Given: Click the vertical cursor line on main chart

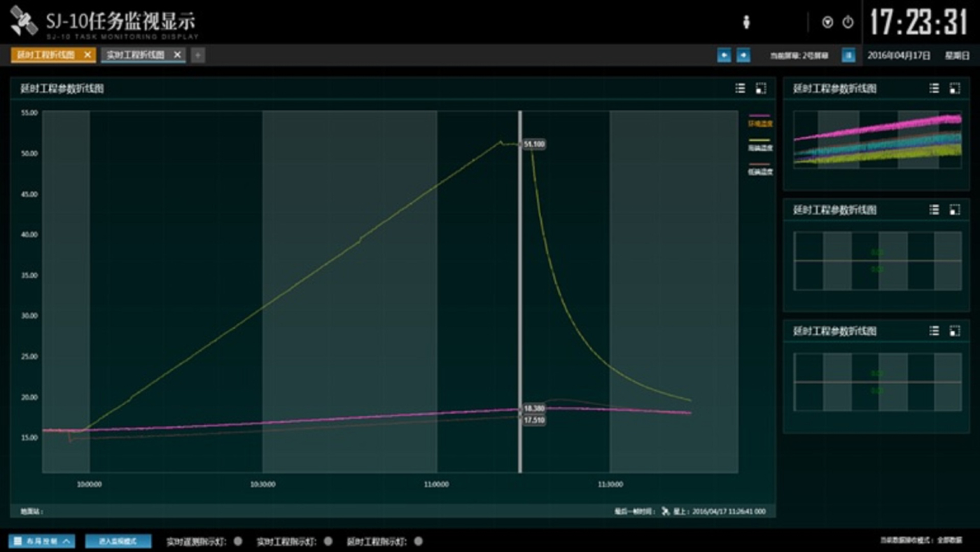Looking at the screenshot, I should (x=519, y=291).
